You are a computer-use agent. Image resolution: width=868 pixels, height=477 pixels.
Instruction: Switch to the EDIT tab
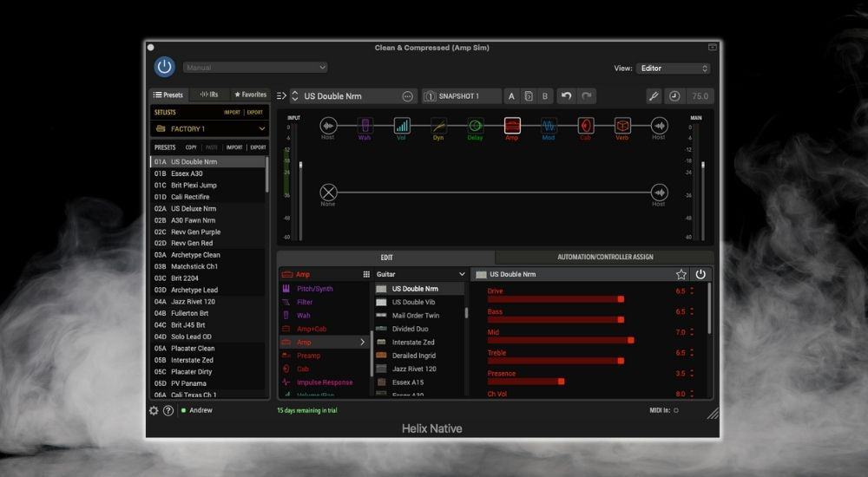pyautogui.click(x=386, y=258)
